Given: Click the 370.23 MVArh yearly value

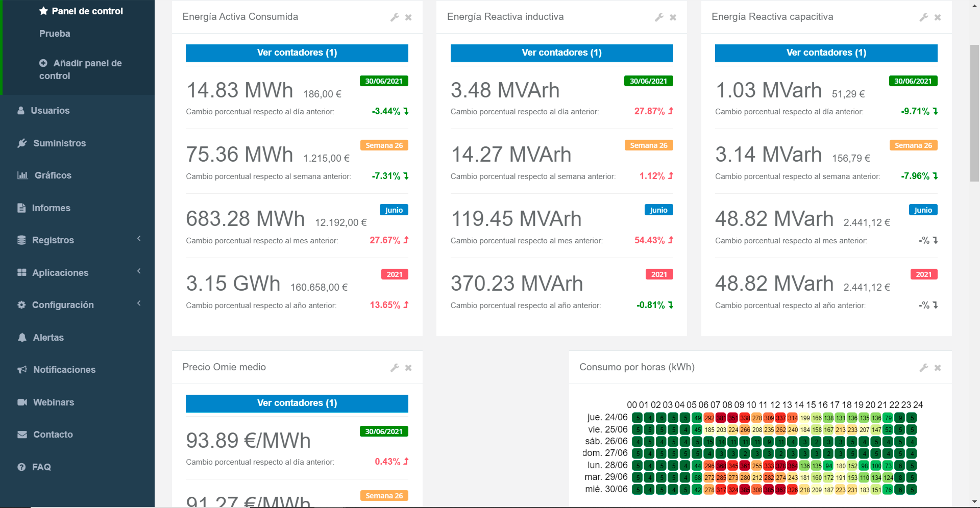Looking at the screenshot, I should click(x=517, y=284).
